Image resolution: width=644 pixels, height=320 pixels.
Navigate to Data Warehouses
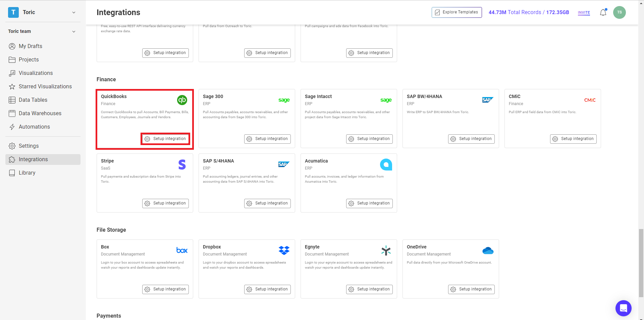pyautogui.click(x=43, y=113)
